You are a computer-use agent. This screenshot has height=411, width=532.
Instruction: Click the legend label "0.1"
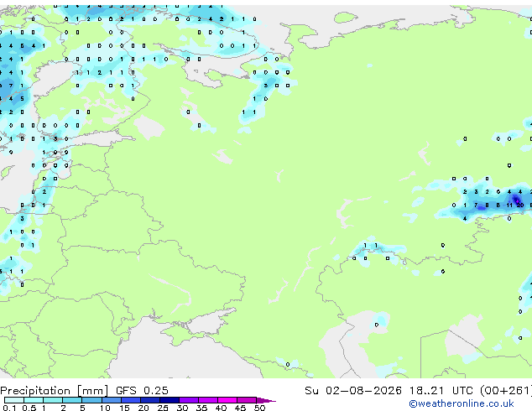[x=9, y=408]
